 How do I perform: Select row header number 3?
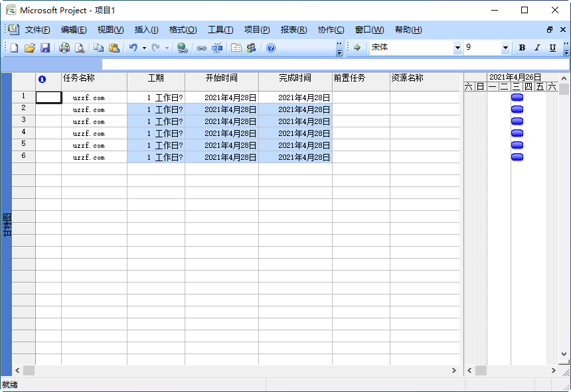[24, 121]
